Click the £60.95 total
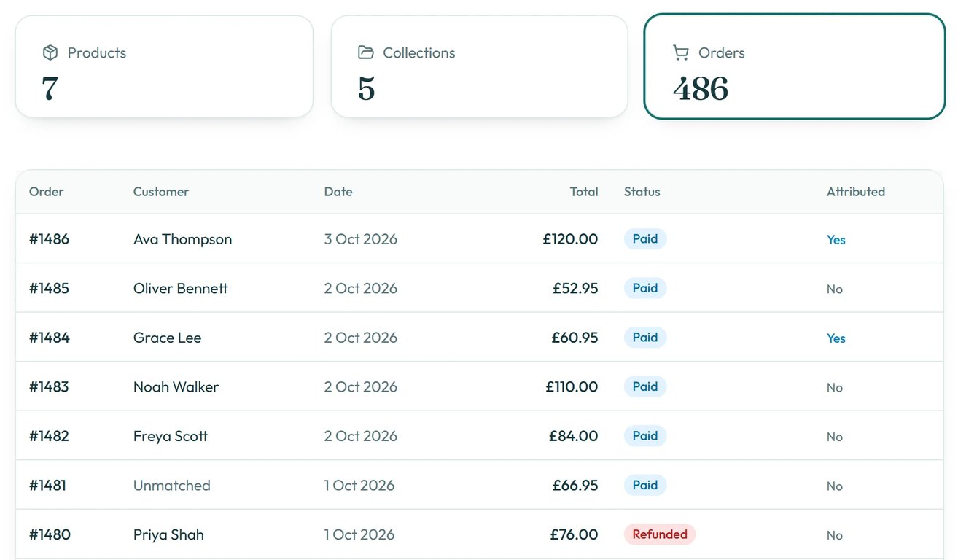This screenshot has height=560, width=958. (575, 338)
